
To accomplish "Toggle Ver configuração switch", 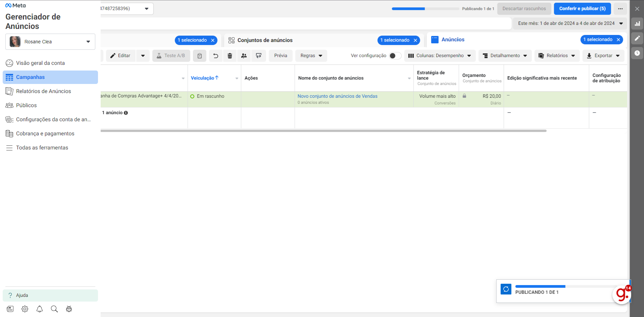I will coord(395,56).
